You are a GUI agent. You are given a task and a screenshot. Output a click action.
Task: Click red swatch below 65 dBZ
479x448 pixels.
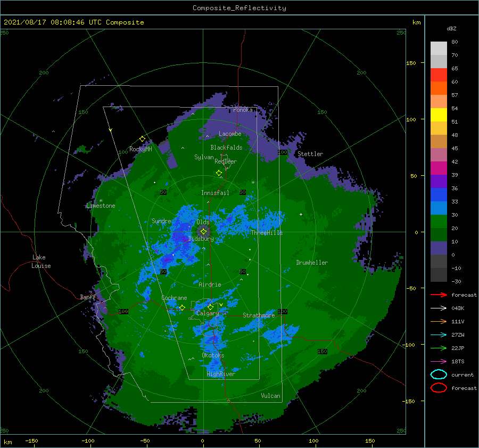pos(439,75)
